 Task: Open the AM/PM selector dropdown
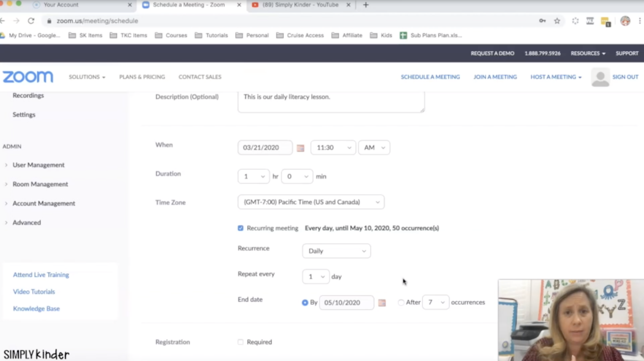[x=374, y=148]
